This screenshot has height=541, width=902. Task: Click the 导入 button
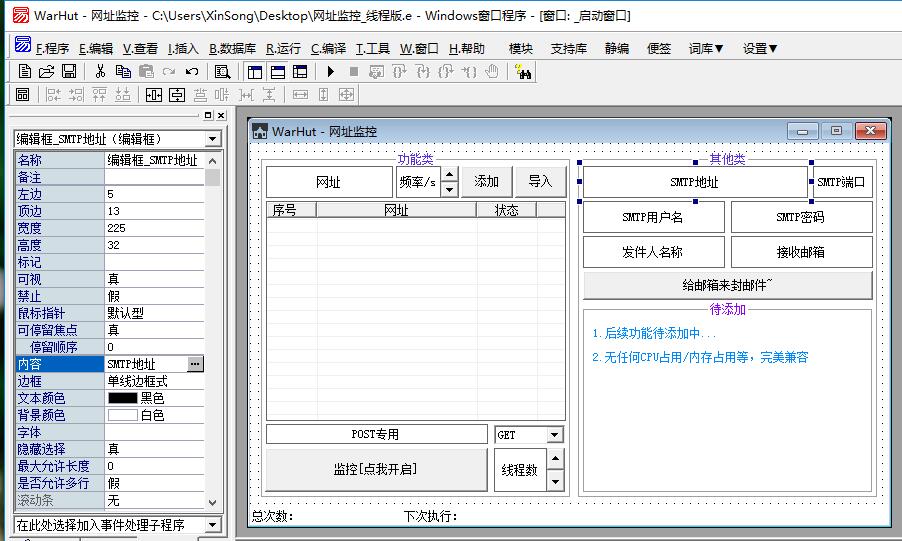pos(540,182)
